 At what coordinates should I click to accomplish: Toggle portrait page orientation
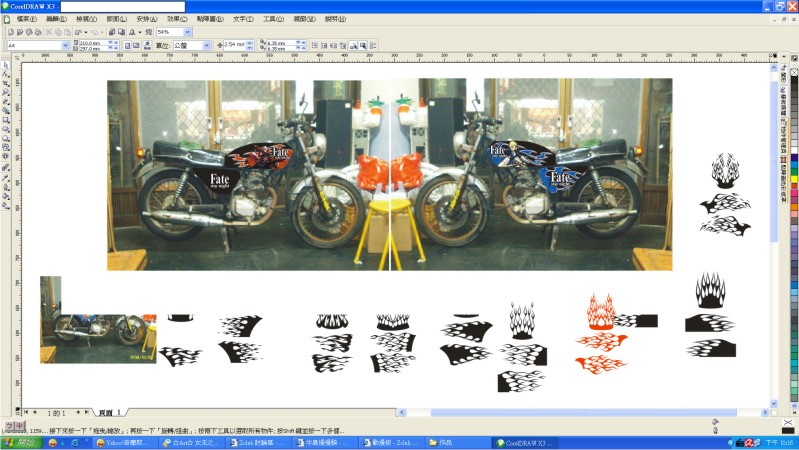[127, 45]
